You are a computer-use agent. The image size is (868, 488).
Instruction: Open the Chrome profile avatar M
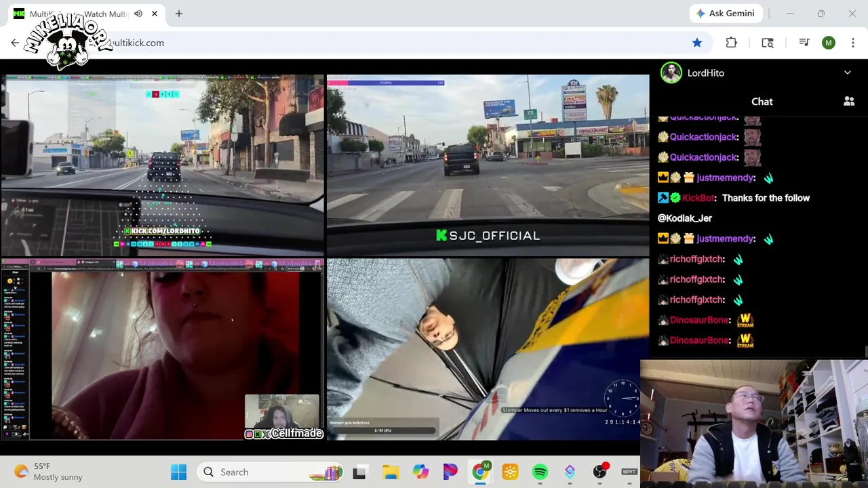[829, 43]
